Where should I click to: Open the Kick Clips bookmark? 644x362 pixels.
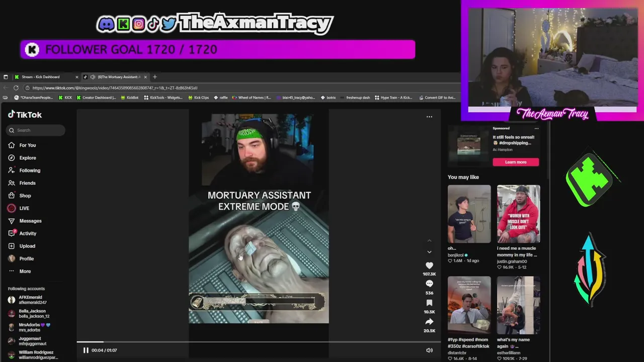[x=198, y=98]
